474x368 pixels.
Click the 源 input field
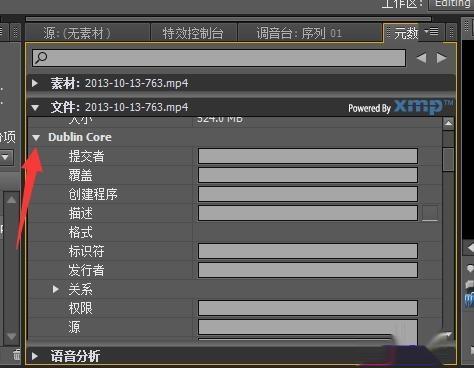pyautogui.click(x=308, y=327)
